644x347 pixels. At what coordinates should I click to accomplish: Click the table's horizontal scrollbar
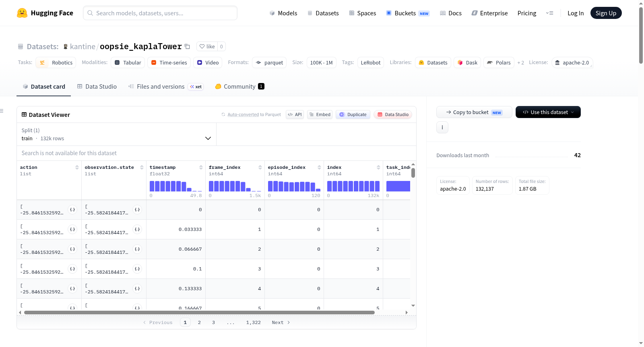[199, 312]
